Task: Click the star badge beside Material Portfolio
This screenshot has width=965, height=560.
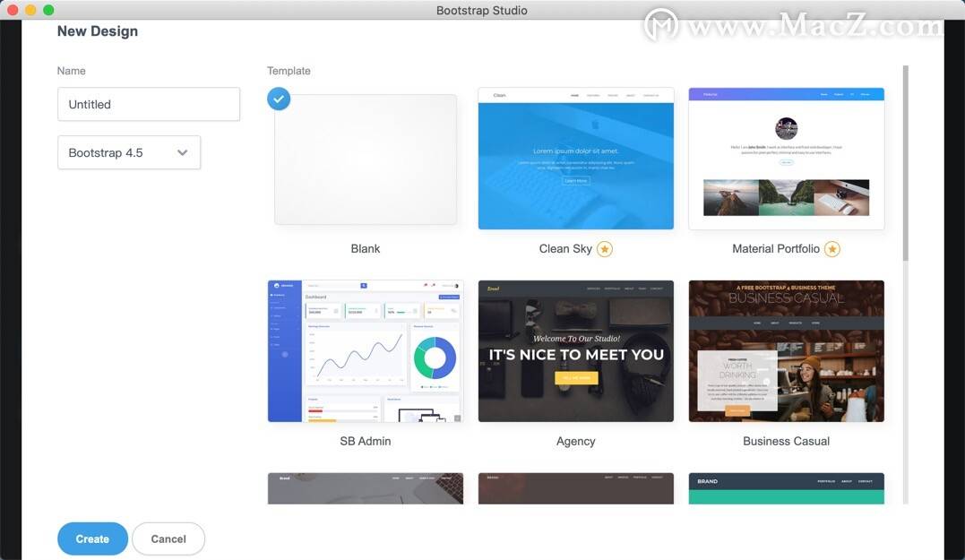Action: (x=832, y=249)
